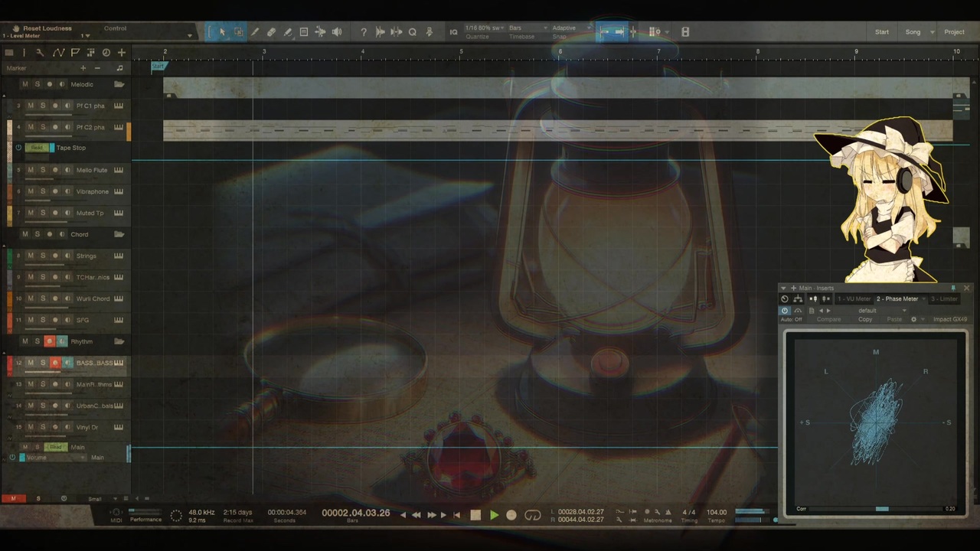Click the Start marker in the timeline
980x551 pixels.
point(158,67)
